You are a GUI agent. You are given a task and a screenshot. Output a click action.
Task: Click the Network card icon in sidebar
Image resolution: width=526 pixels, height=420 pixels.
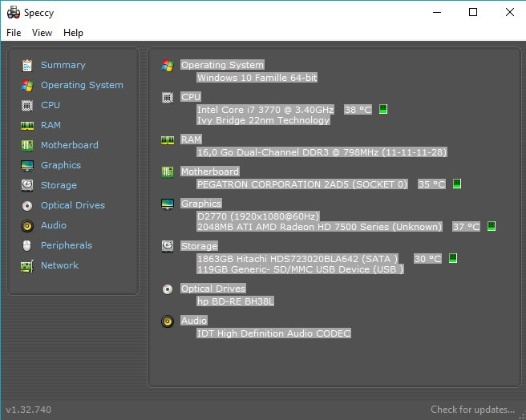click(27, 266)
